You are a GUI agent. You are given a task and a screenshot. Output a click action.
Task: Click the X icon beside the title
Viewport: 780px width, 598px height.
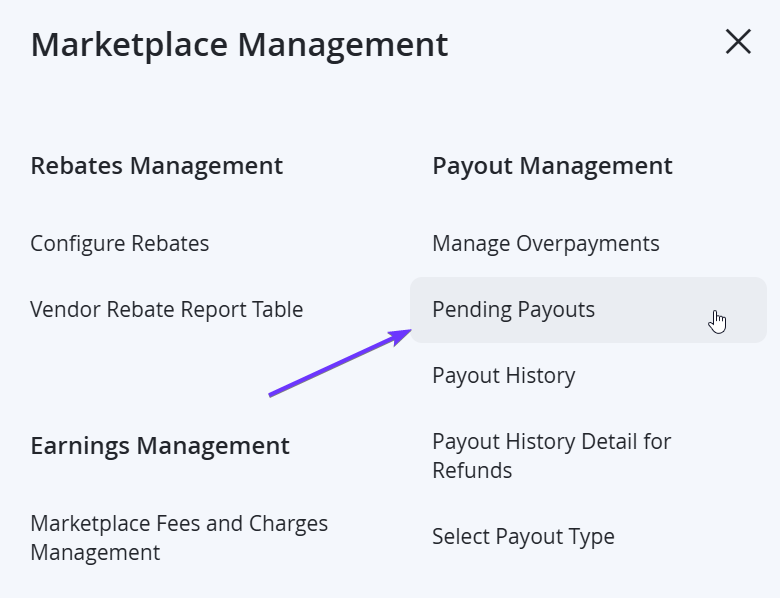pos(738,41)
